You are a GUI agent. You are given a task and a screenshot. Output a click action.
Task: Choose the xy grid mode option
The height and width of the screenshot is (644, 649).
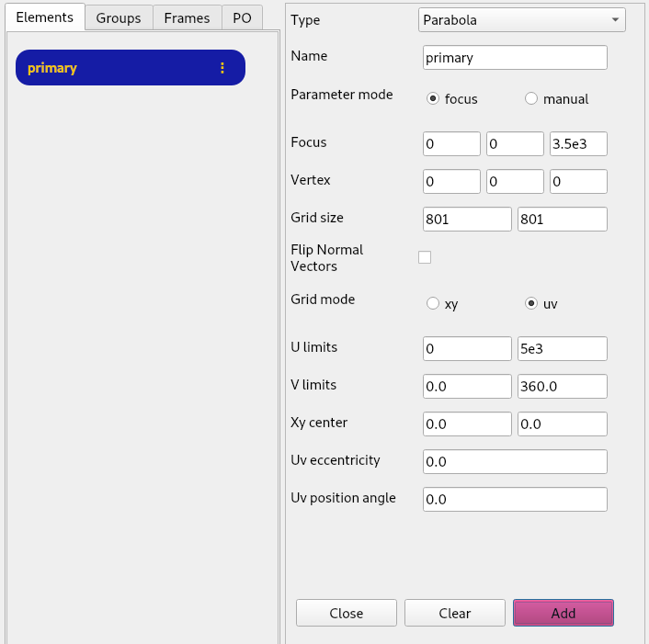point(433,304)
